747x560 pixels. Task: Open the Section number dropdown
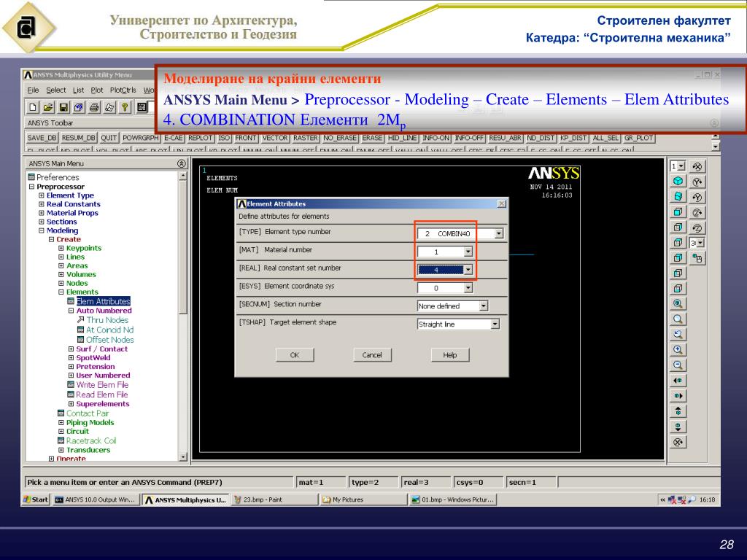pos(484,306)
